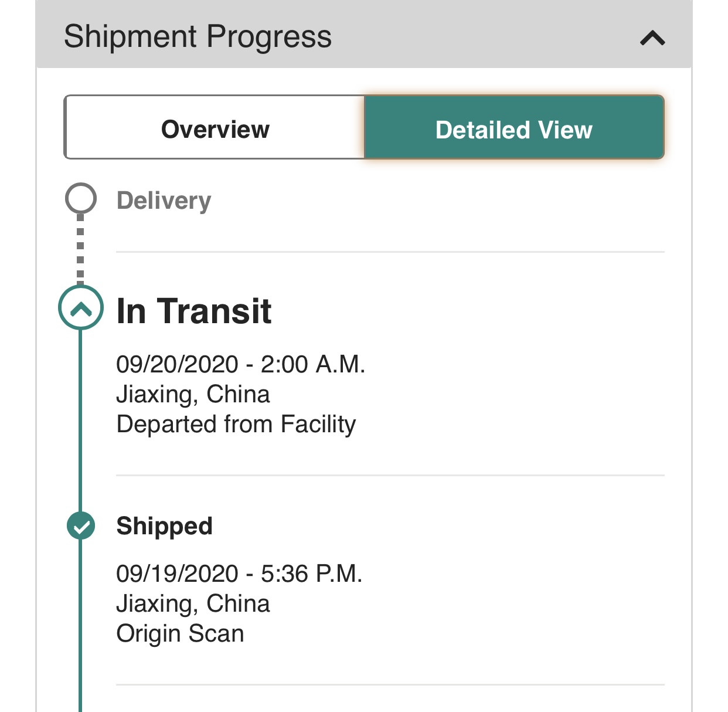Click Jiaxing, China under In Transit
This screenshot has height=712, width=728.
point(193,394)
